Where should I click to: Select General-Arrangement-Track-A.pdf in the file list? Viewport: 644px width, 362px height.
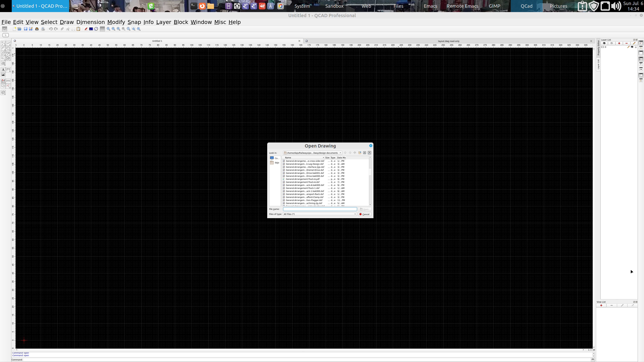pyautogui.click(x=303, y=179)
